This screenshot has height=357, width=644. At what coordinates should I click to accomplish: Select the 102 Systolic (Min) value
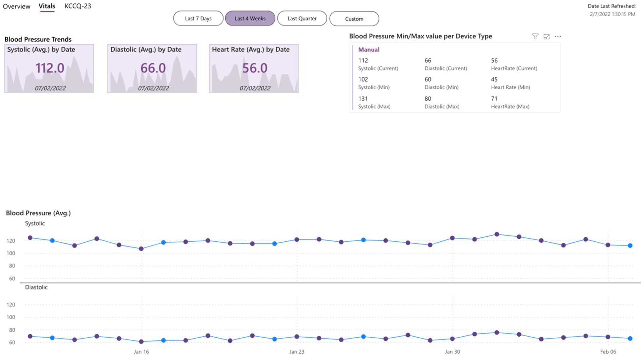363,79
